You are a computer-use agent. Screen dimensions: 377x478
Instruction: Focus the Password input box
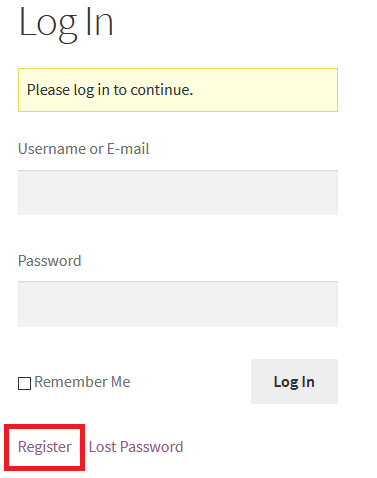pyautogui.click(x=178, y=304)
